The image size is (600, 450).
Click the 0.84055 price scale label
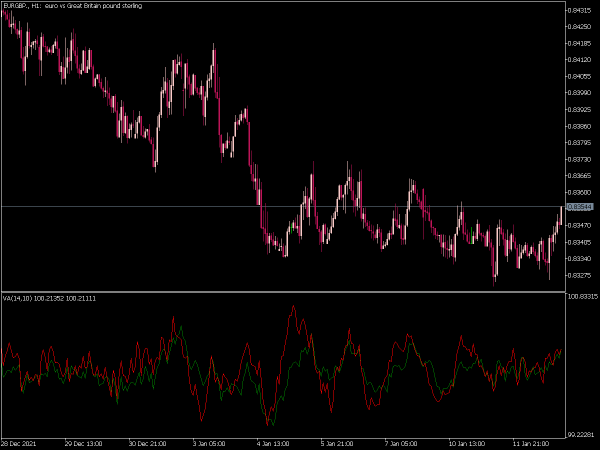[x=580, y=77]
